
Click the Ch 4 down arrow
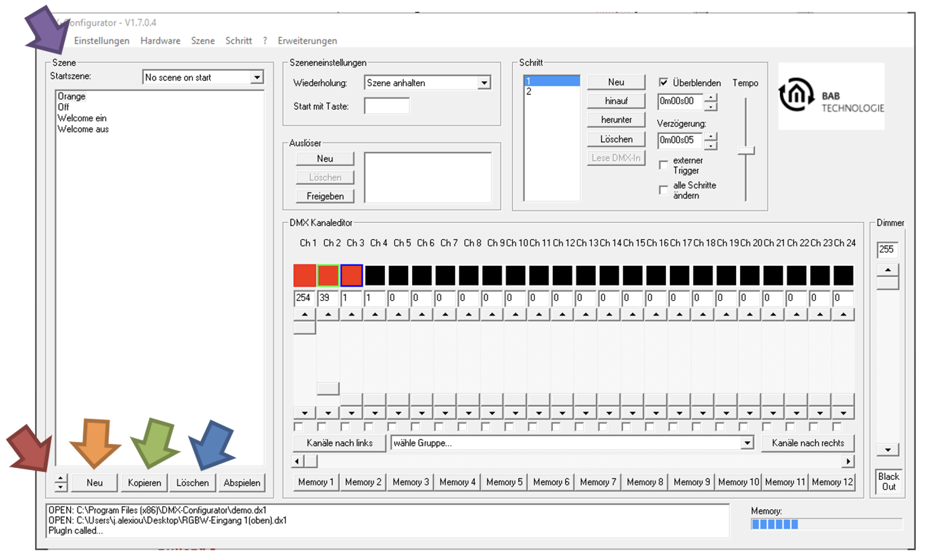[x=375, y=413]
